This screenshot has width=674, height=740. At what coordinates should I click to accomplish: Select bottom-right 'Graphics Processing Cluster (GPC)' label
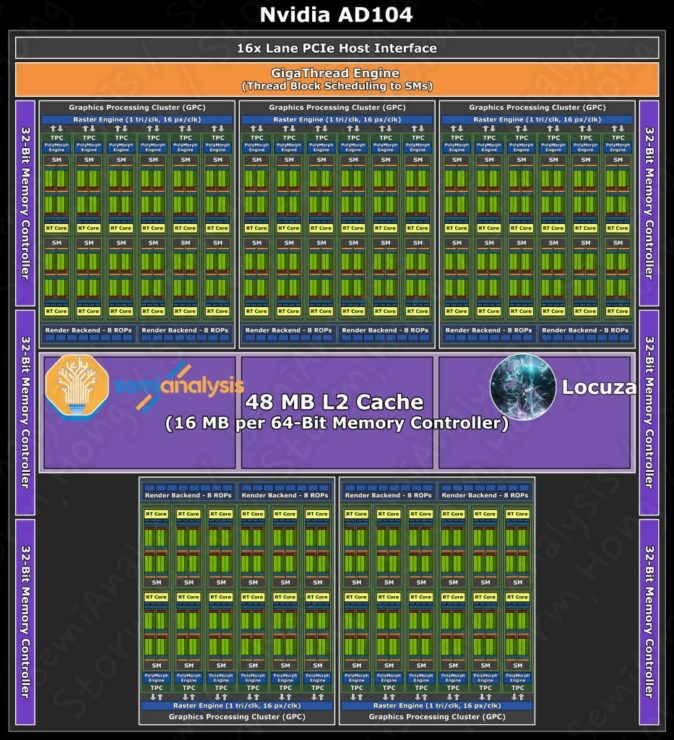pyautogui.click(x=437, y=717)
